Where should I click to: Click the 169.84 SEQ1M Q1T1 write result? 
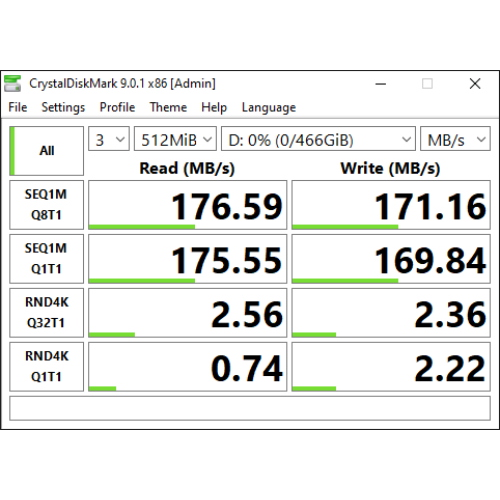(391, 259)
